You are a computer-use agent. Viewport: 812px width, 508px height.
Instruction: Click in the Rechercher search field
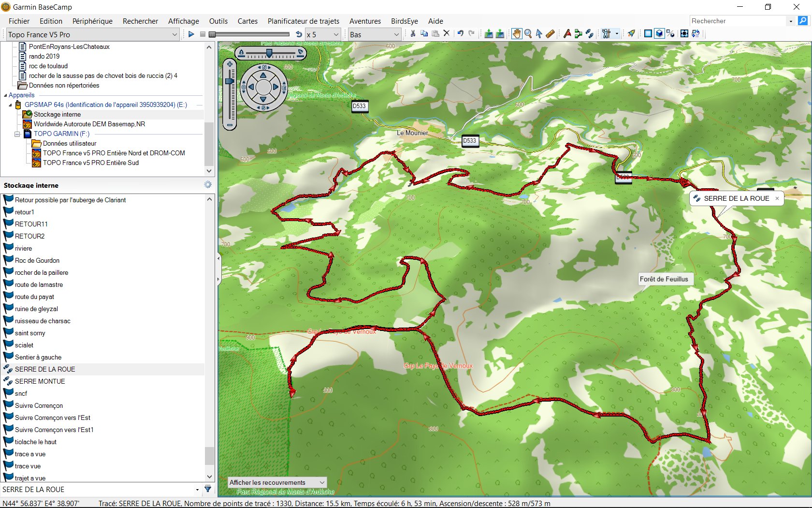click(x=738, y=21)
